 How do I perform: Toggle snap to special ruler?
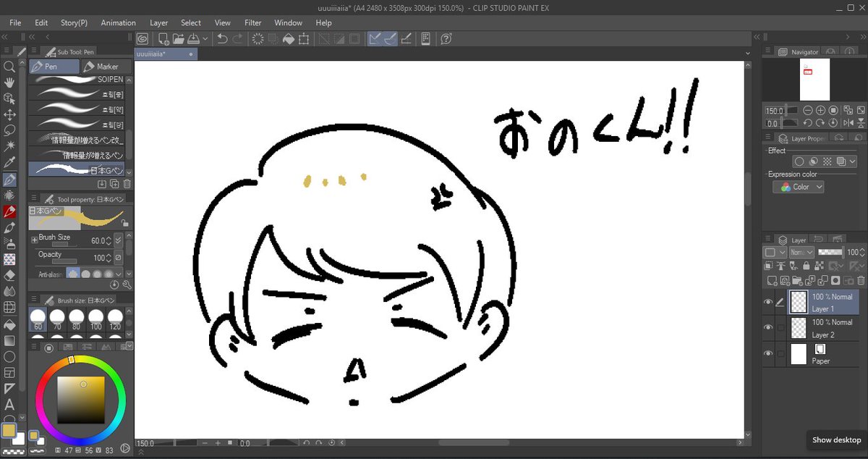pyautogui.click(x=390, y=38)
